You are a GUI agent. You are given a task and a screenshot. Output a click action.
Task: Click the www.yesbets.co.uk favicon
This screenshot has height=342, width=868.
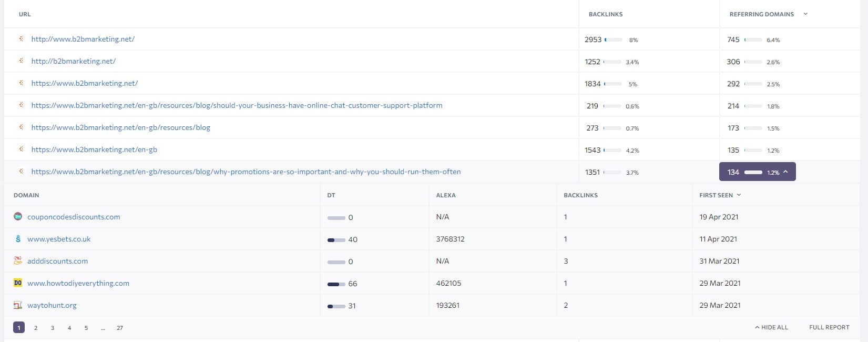[18, 239]
